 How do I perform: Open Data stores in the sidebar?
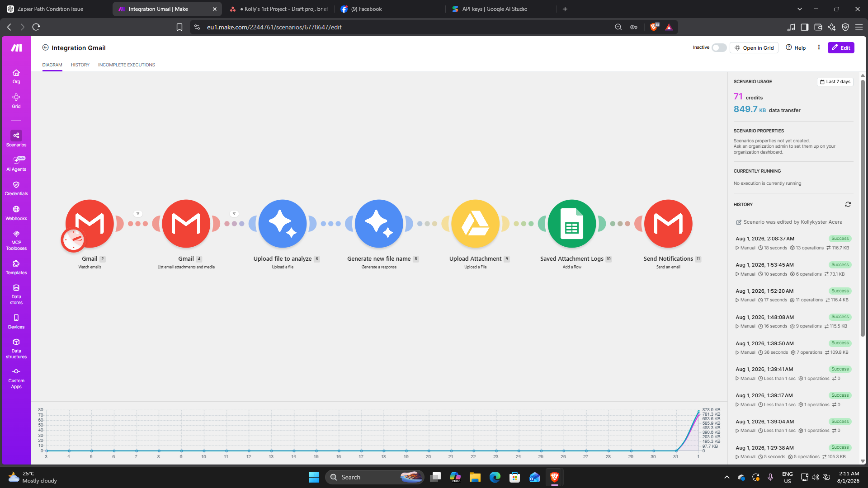[16, 294]
